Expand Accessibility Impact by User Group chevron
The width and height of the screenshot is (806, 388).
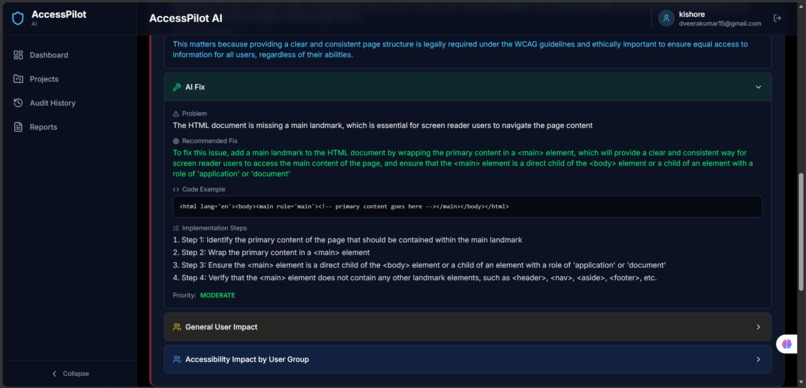(x=758, y=359)
